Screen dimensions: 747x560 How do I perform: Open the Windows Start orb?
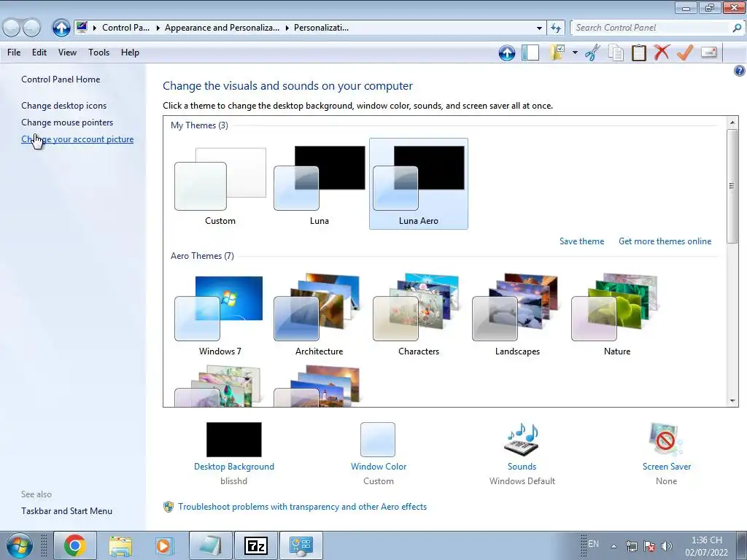tap(20, 545)
